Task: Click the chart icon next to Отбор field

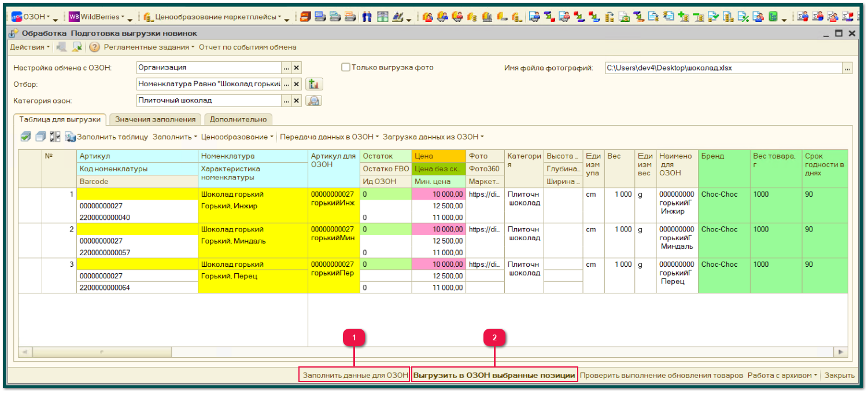Action: point(313,84)
